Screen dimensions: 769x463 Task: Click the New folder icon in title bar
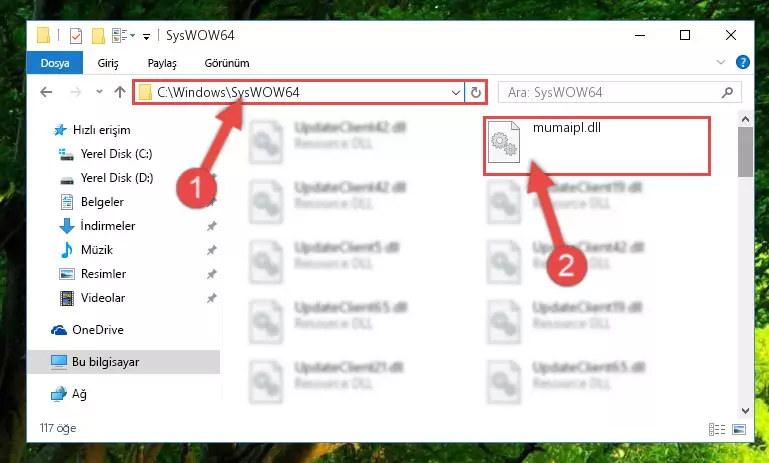99,36
